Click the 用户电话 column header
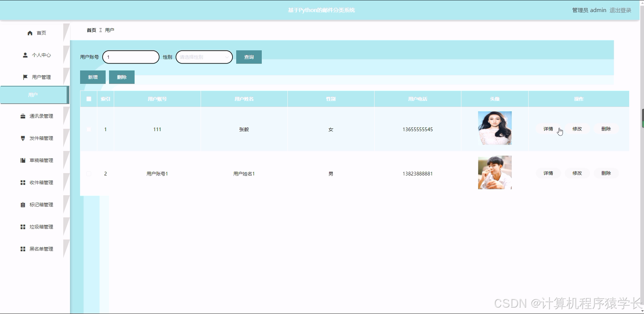 coord(418,99)
